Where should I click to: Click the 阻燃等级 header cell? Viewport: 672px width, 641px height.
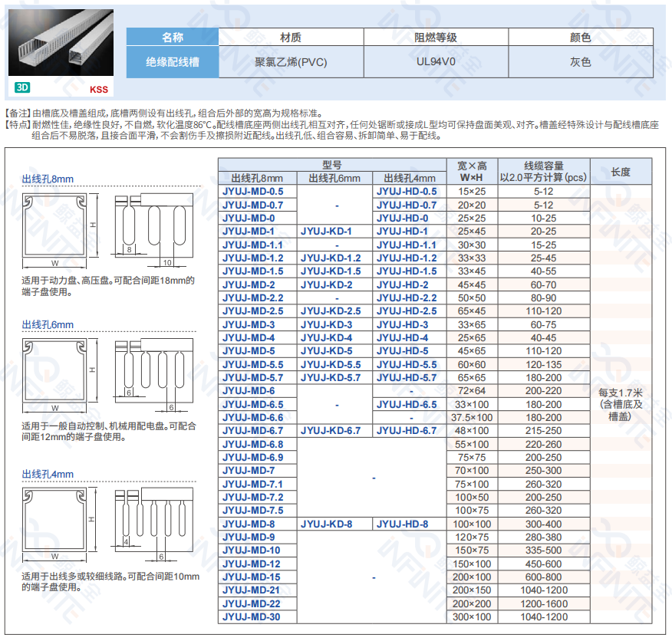[436, 37]
